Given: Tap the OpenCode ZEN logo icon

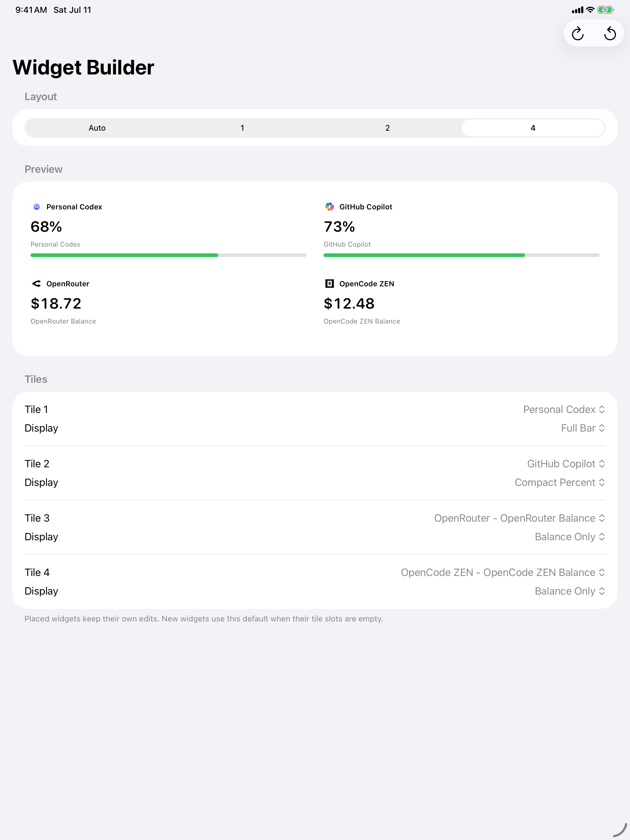Looking at the screenshot, I should point(330,284).
